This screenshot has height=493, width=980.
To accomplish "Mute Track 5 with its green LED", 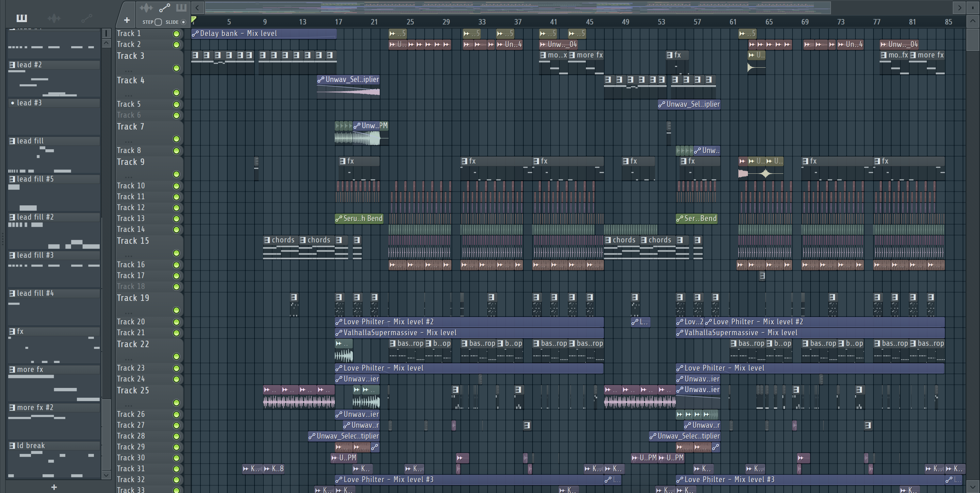I will [x=176, y=104].
